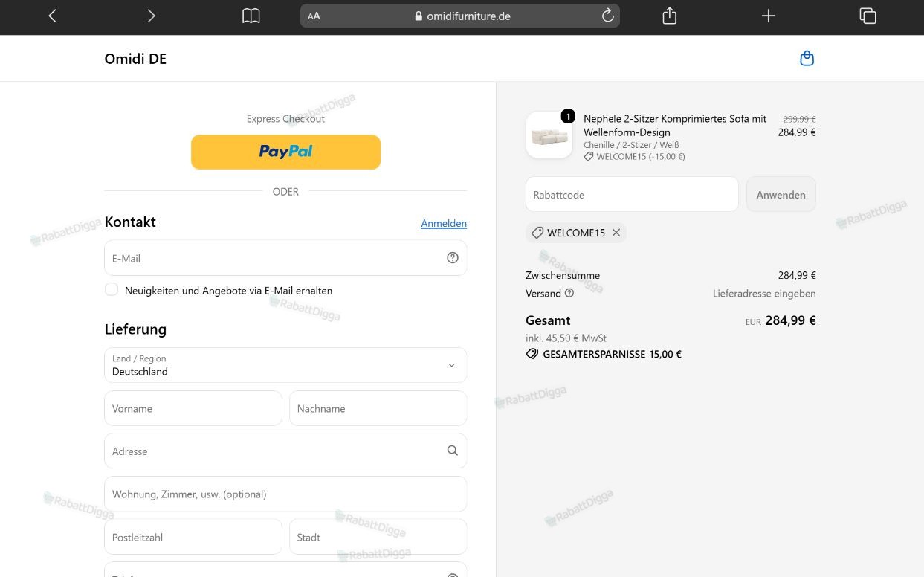Image resolution: width=924 pixels, height=577 pixels.
Task: Pay with PayPal express checkout button
Action: (x=285, y=152)
